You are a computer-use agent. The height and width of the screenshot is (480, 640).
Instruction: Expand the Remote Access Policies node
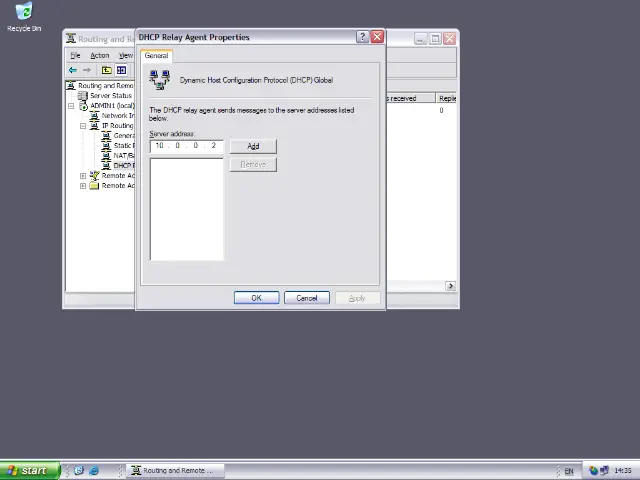pos(83,176)
